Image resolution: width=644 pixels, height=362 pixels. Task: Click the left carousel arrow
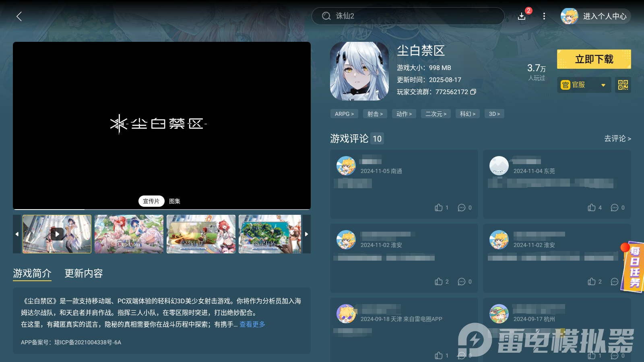click(x=17, y=234)
